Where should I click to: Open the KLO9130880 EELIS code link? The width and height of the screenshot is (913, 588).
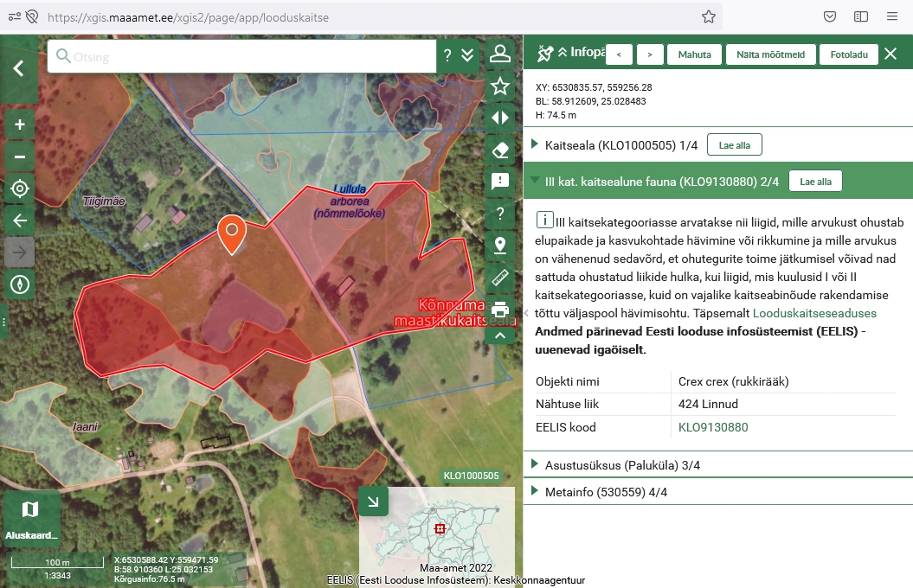tap(713, 427)
